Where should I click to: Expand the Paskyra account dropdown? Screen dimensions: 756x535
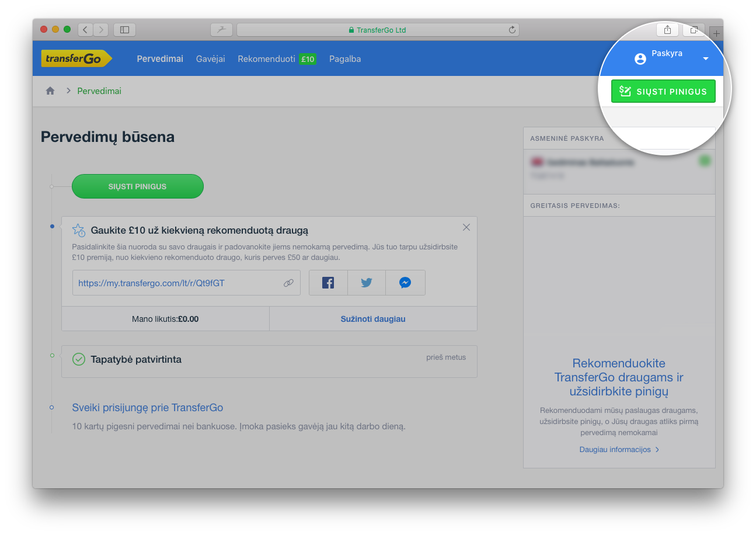tap(705, 59)
